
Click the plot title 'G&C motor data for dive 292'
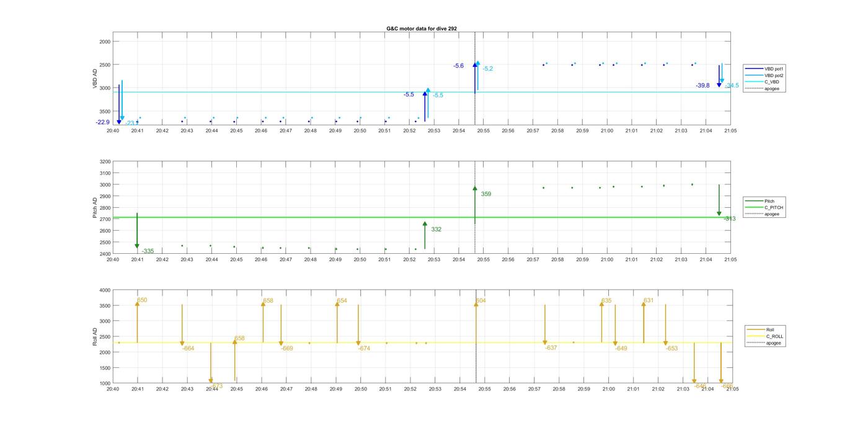click(422, 29)
